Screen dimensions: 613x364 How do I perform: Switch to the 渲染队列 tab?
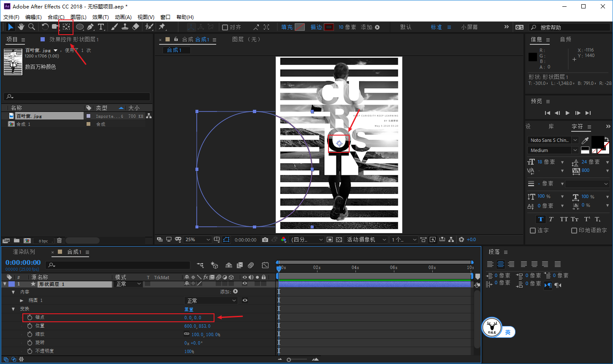tap(24, 252)
